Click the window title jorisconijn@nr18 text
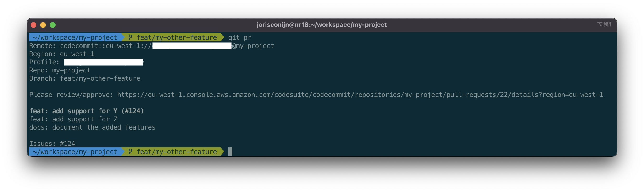Image resolution: width=644 pixels, height=192 pixels. tap(322, 24)
